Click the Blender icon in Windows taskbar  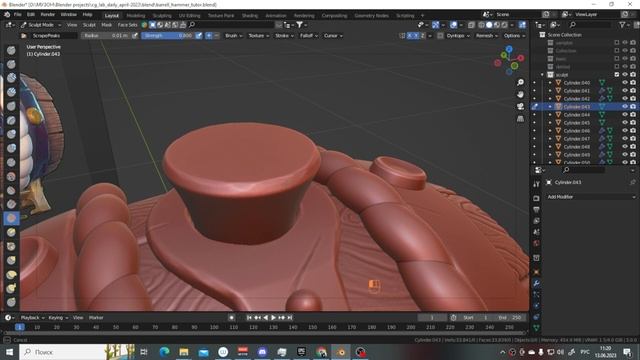point(341,352)
